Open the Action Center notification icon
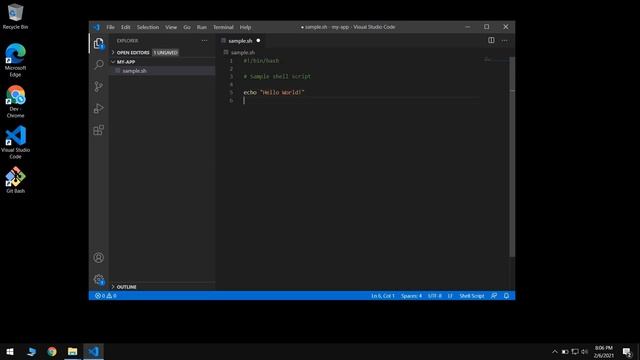This screenshot has width=640, height=360. pyautogui.click(x=627, y=351)
